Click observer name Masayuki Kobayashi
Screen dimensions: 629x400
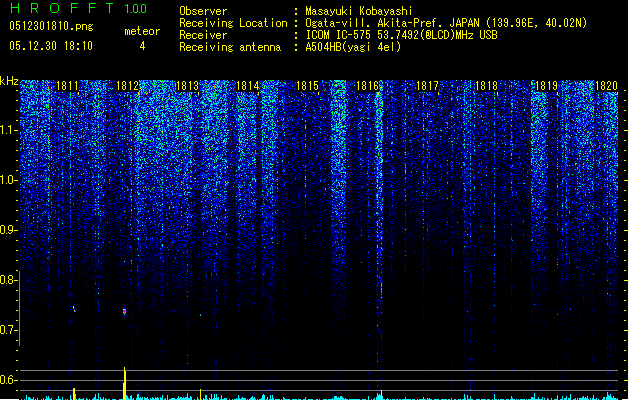point(359,11)
